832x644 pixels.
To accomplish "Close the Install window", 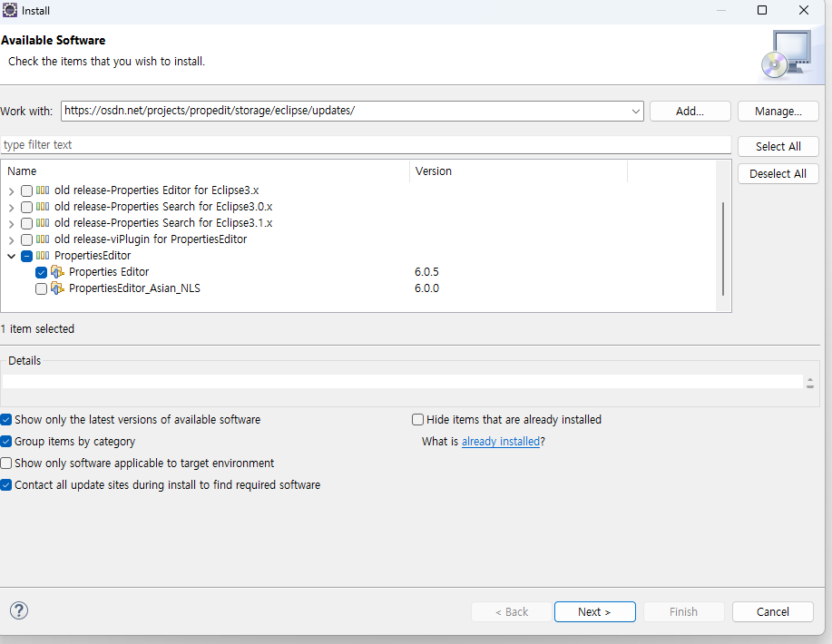I will [804, 10].
